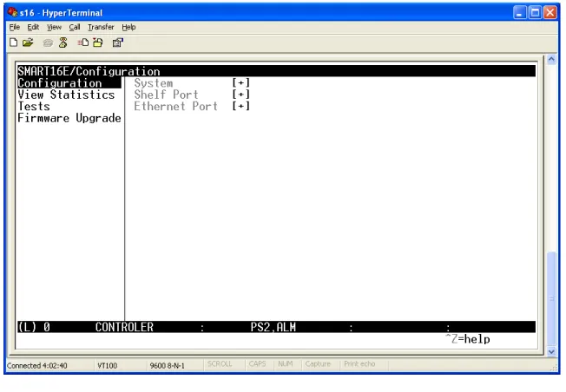The image size is (566, 392).
Task: Click the VT100 emulation status field
Action: pos(107,366)
